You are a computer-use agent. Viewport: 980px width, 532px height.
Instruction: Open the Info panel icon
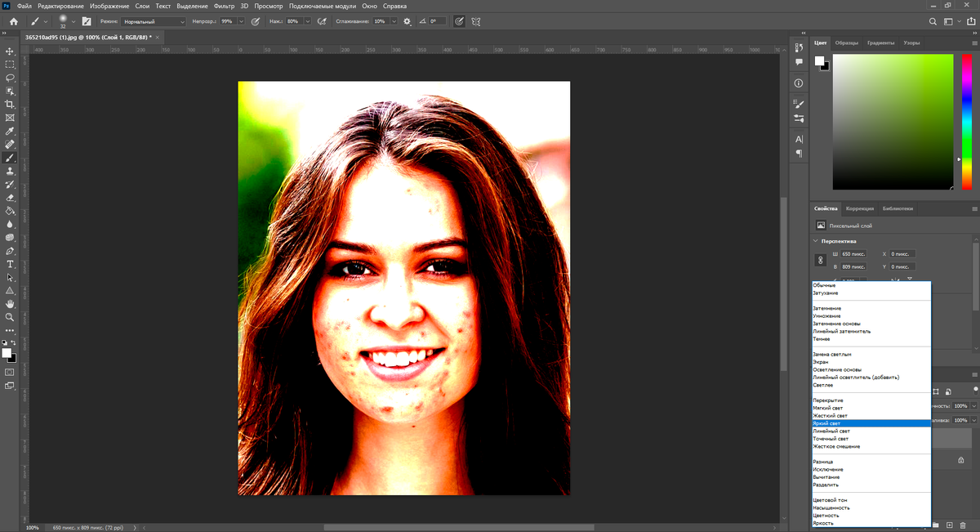tap(799, 83)
